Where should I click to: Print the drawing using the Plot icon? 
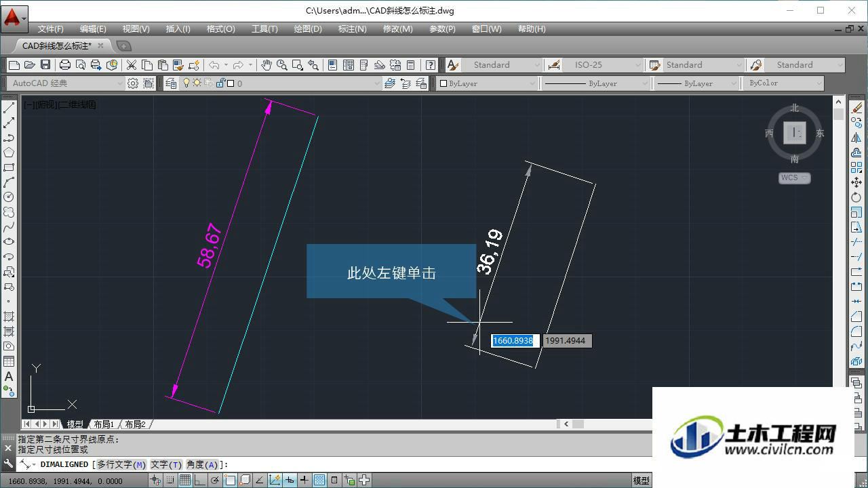(x=65, y=65)
